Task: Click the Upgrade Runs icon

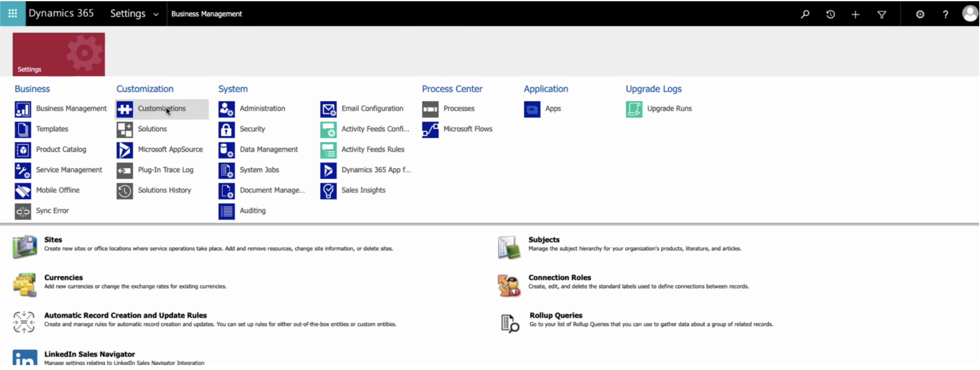Action: click(x=634, y=109)
